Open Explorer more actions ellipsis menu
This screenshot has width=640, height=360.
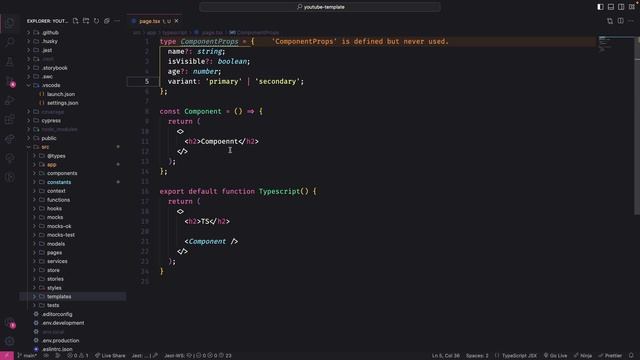pos(117,21)
